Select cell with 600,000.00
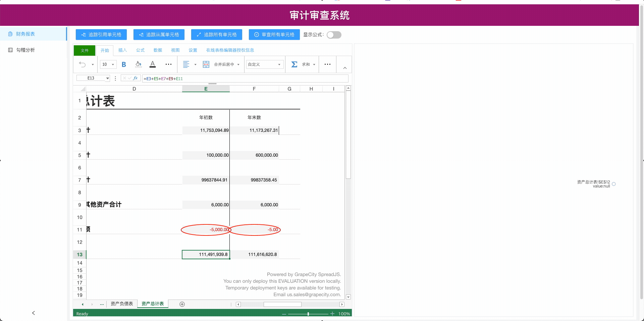Screen dimensions: 644x321 click(x=254, y=155)
